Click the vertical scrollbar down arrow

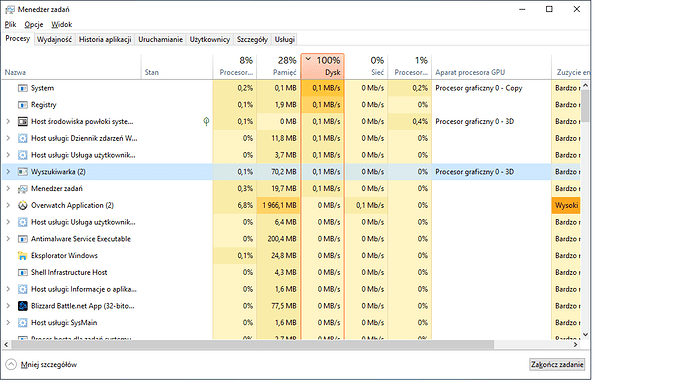click(585, 335)
